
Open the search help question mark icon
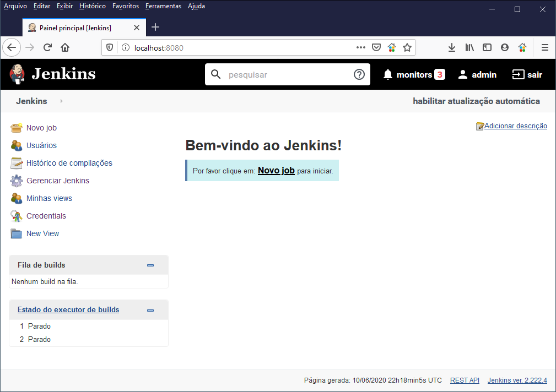pos(359,74)
